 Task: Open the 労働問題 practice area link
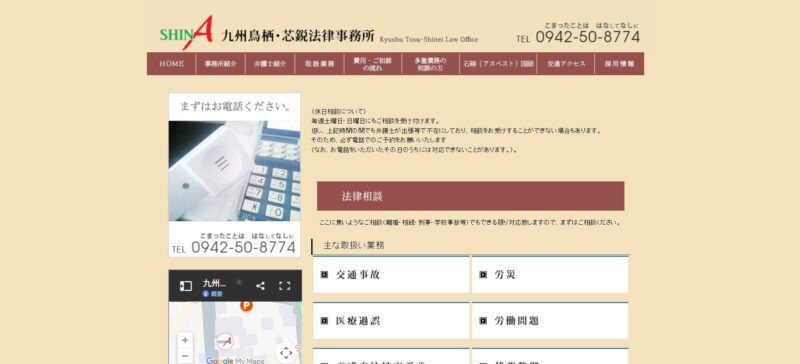click(550, 321)
